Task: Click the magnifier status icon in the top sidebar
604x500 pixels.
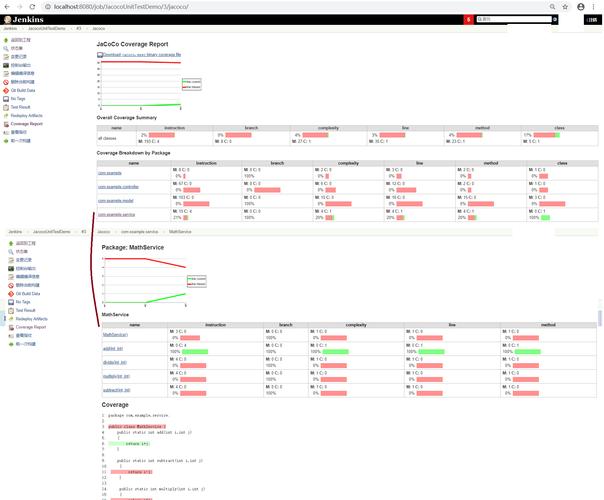Action: (6, 49)
